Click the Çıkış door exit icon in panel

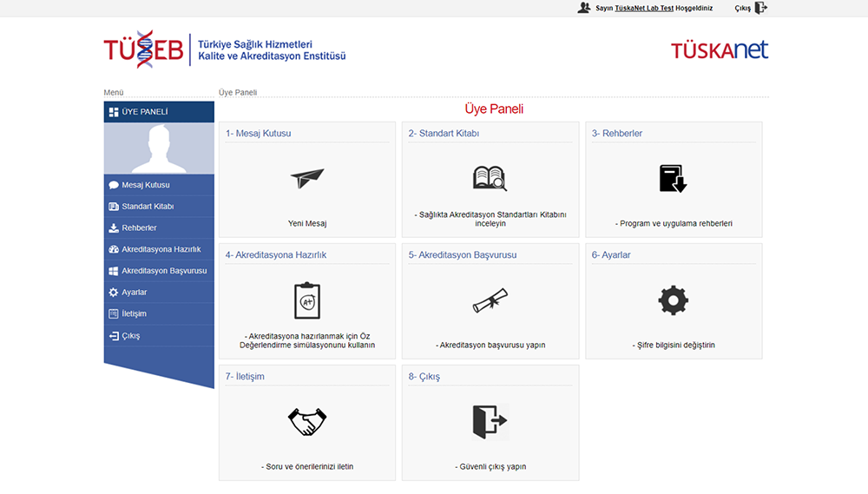click(490, 422)
